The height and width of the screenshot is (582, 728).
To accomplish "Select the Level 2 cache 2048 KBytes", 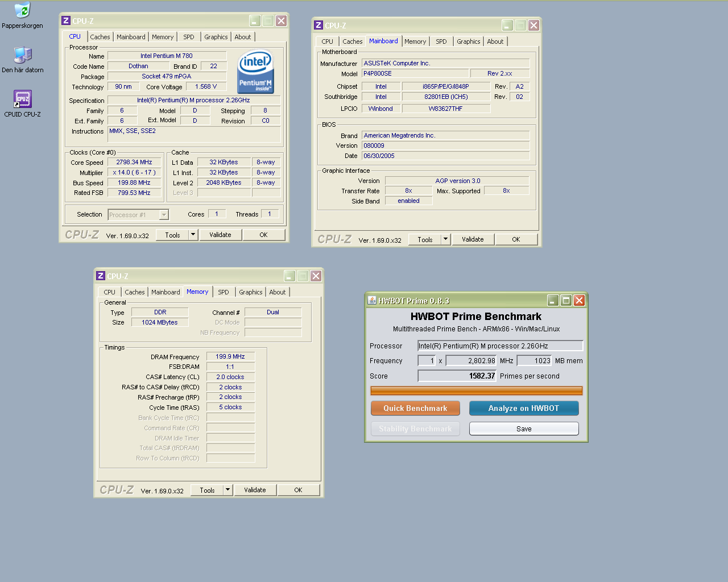I will click(x=224, y=182).
